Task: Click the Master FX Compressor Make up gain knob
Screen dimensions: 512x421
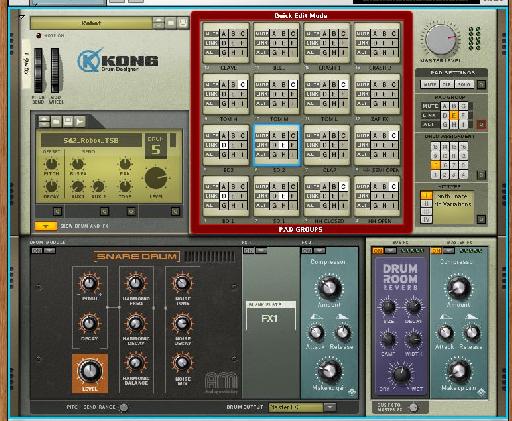Action: point(458,370)
